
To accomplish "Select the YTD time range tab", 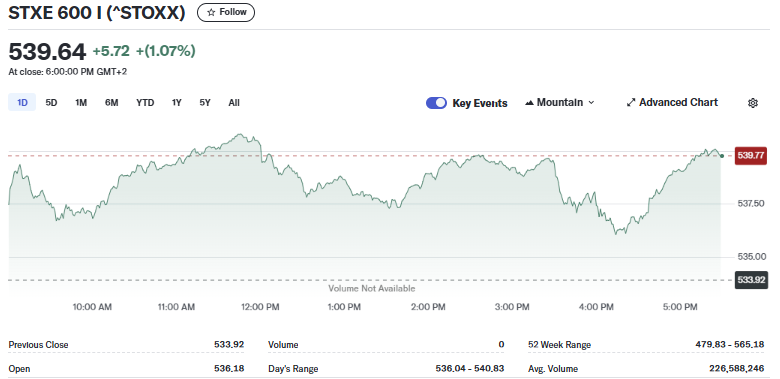I will coord(145,102).
